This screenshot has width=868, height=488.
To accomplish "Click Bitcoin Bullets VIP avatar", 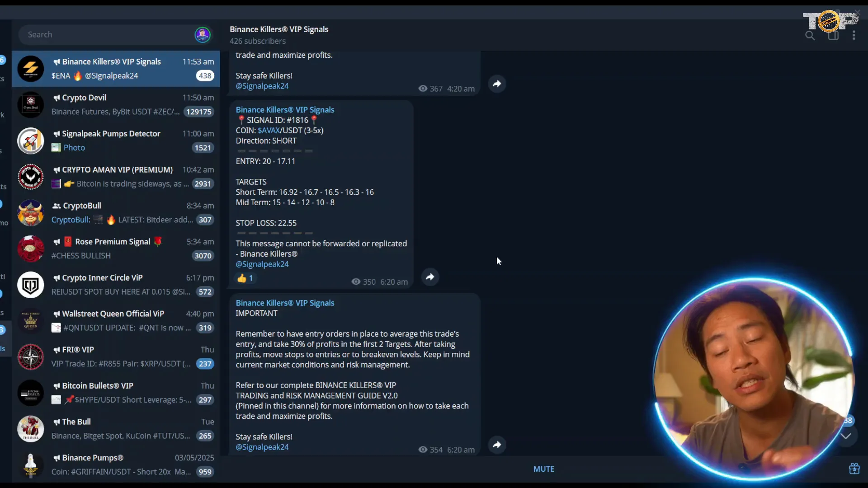I will [31, 393].
